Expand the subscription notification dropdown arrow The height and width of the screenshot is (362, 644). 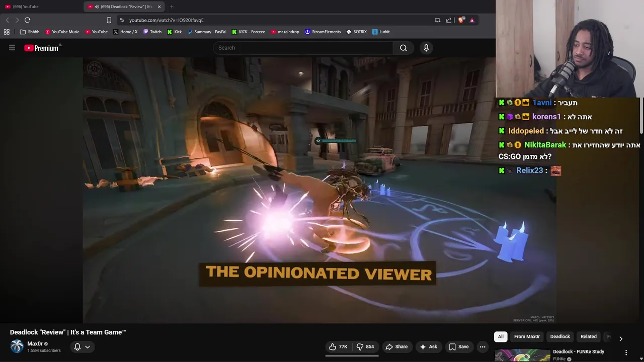click(x=88, y=347)
